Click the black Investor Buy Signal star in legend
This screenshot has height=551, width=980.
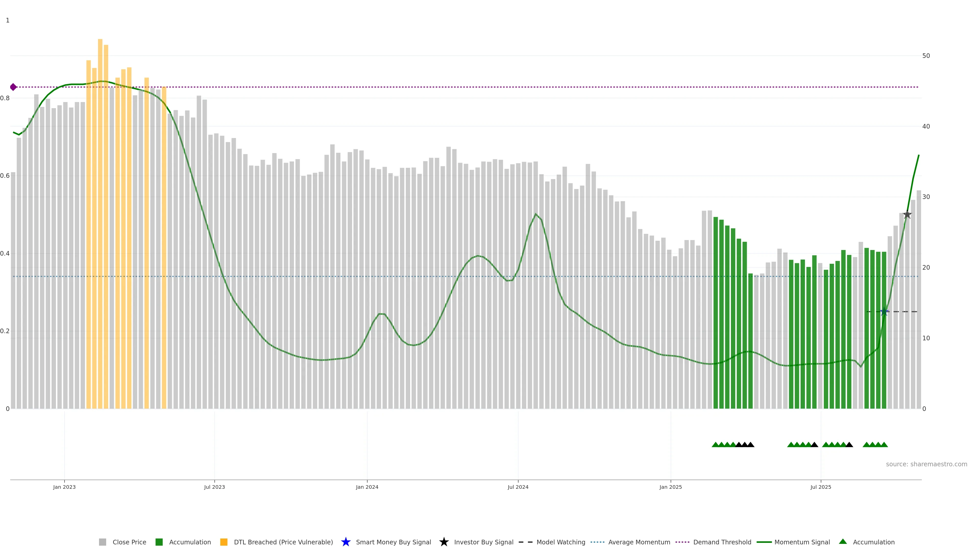[444, 542]
